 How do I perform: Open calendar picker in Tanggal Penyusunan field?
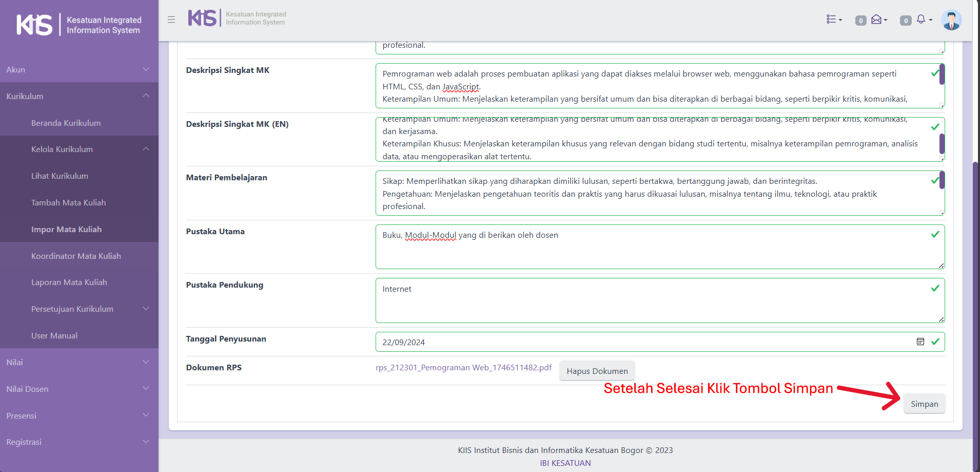click(x=920, y=342)
